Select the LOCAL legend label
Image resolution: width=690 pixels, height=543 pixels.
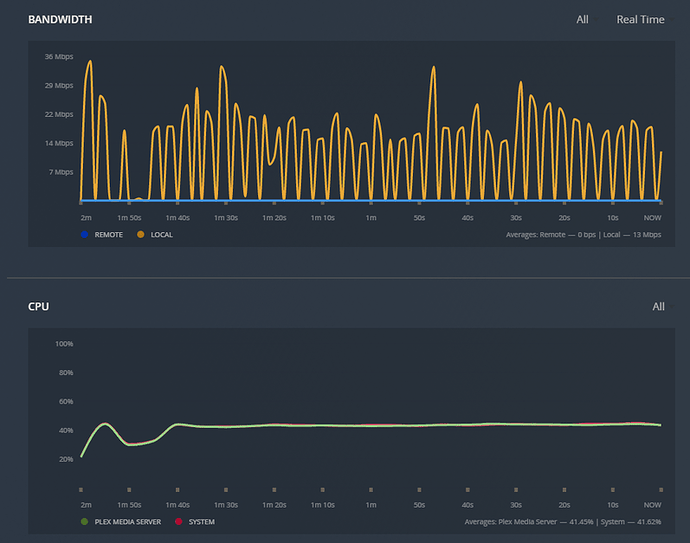pyautogui.click(x=161, y=235)
